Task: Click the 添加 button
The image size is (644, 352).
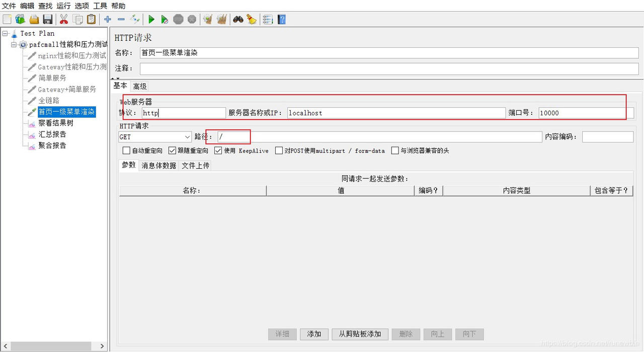Action: pyautogui.click(x=314, y=334)
